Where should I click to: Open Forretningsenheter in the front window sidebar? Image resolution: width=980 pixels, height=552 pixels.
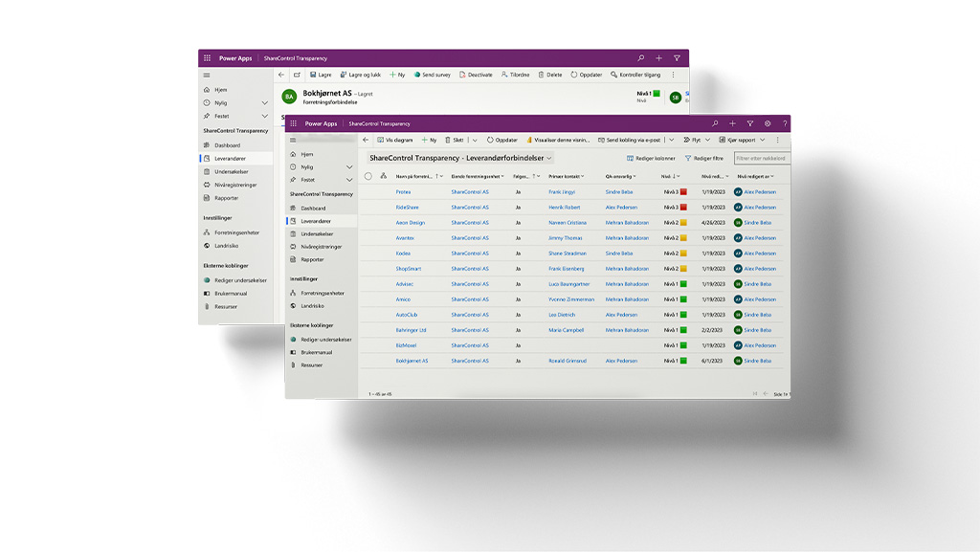pyautogui.click(x=322, y=293)
